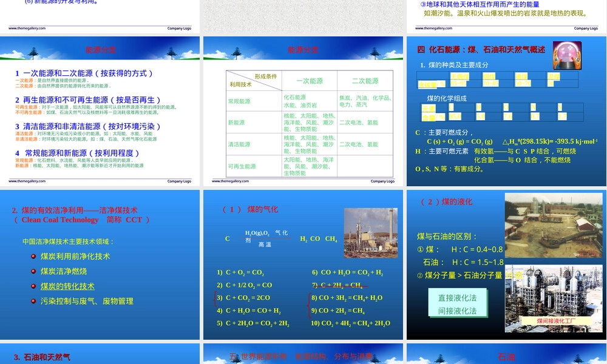Viewport: 607px width, 364px height.
Task: Click the red bullet beside 污染控制与废气、废物管理
Action: [33, 301]
